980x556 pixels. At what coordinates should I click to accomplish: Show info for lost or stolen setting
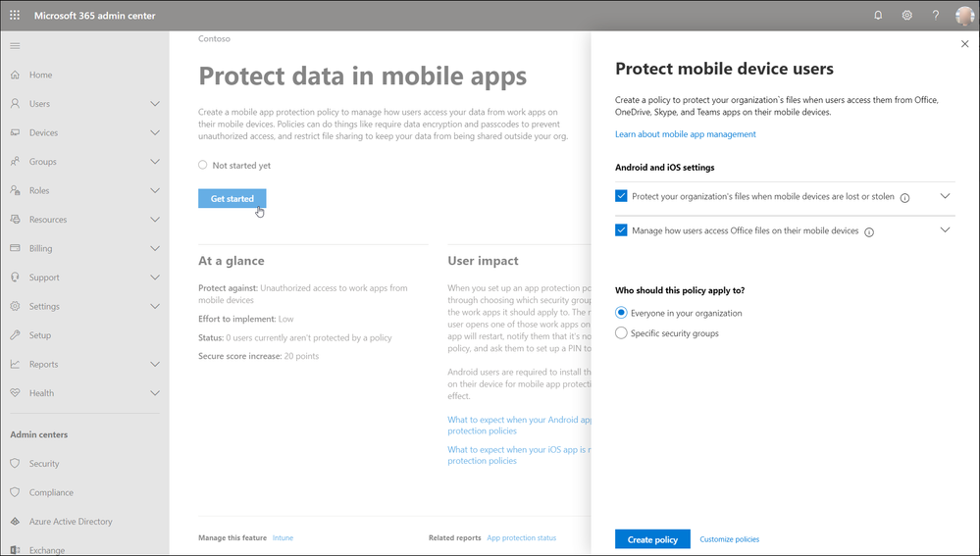904,197
